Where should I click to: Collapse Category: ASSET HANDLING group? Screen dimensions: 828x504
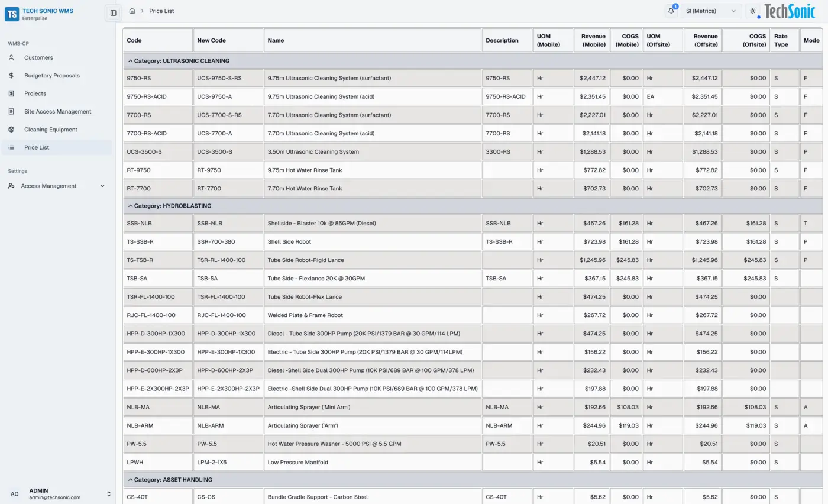point(131,480)
